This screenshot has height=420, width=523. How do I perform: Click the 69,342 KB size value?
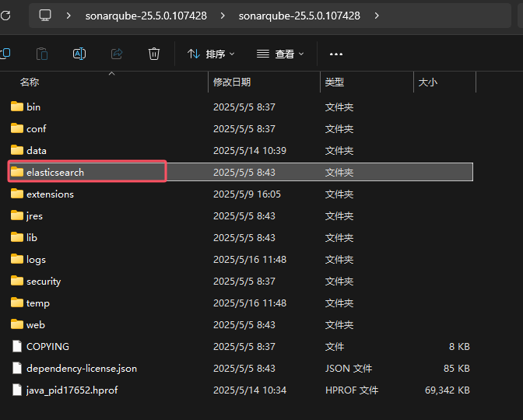tap(448, 390)
